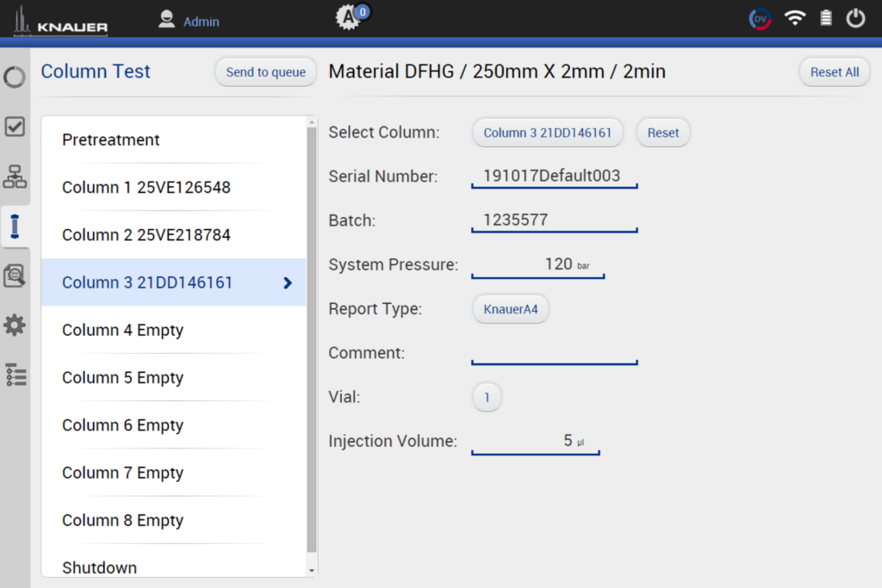This screenshot has width=882, height=588.
Task: Check the Wi-Fi connection icon
Action: (795, 19)
